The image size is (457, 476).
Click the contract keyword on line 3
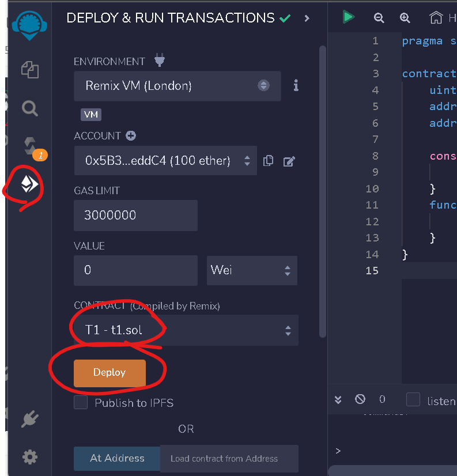tap(429, 74)
